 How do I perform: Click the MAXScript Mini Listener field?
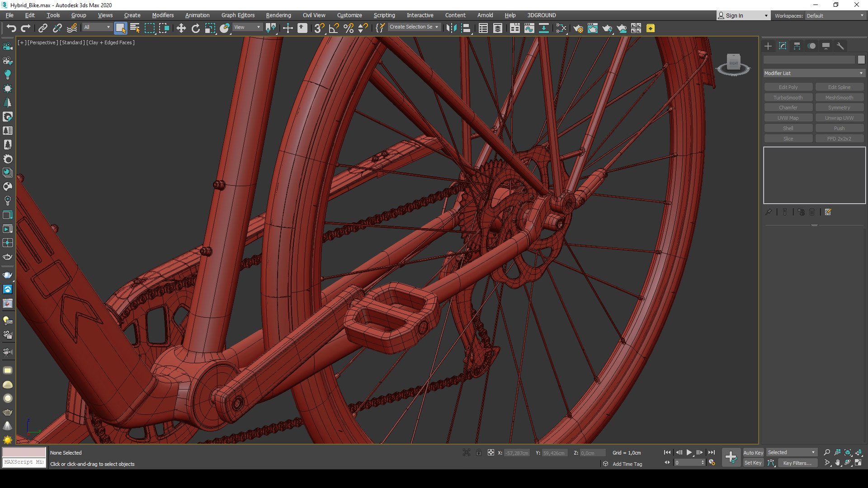point(24,462)
